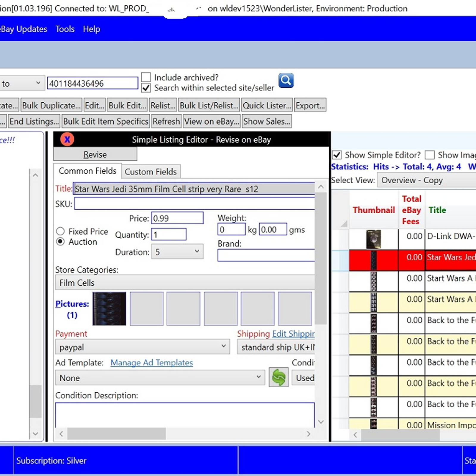Click the listings grid horizontal scrollbar thumb

[x=400, y=435]
